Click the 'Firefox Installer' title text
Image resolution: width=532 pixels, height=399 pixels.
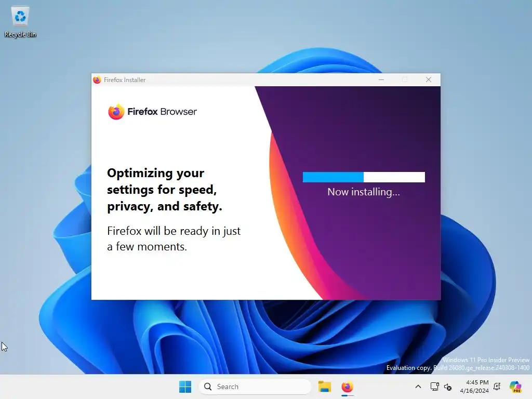click(125, 79)
